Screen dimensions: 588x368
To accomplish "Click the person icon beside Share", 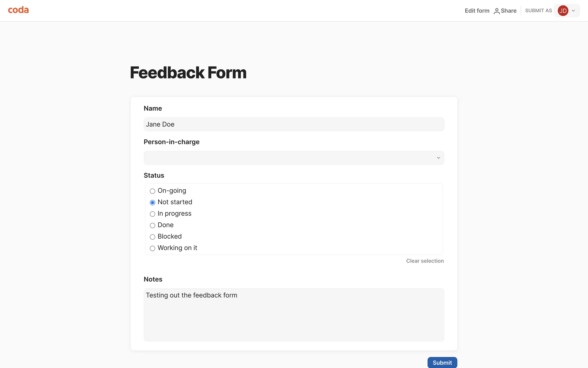I will [x=496, y=11].
